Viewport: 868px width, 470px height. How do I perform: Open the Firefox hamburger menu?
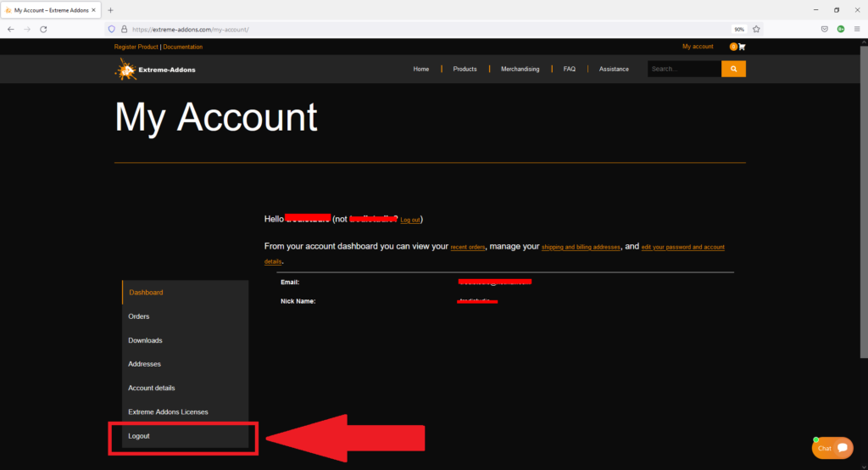pos(857,30)
